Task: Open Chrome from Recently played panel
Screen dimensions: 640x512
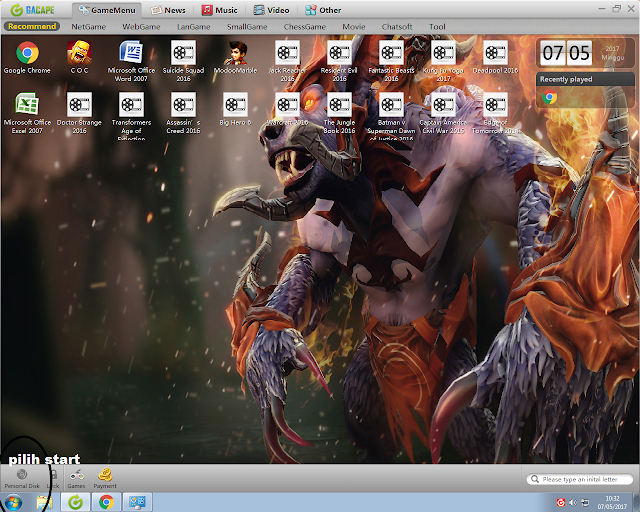Action: (549, 97)
